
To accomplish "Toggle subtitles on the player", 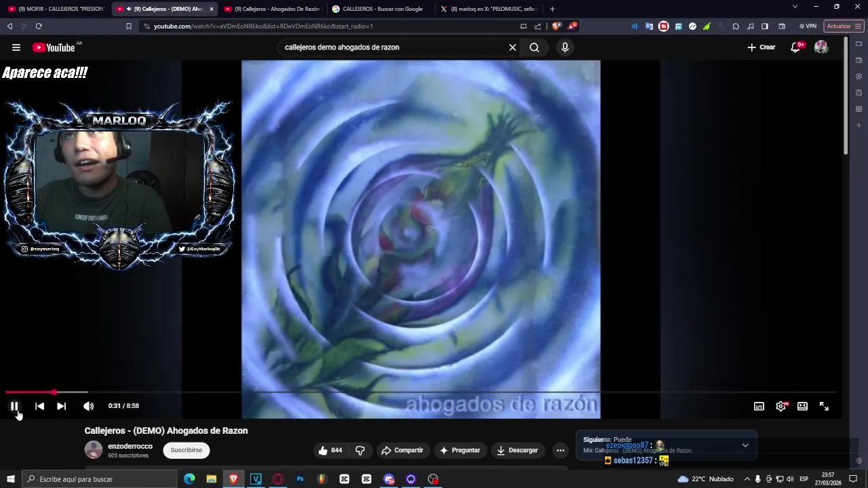I will click(759, 406).
